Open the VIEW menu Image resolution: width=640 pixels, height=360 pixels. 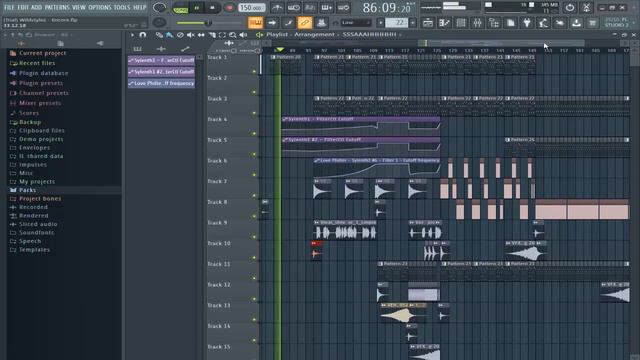tap(79, 7)
